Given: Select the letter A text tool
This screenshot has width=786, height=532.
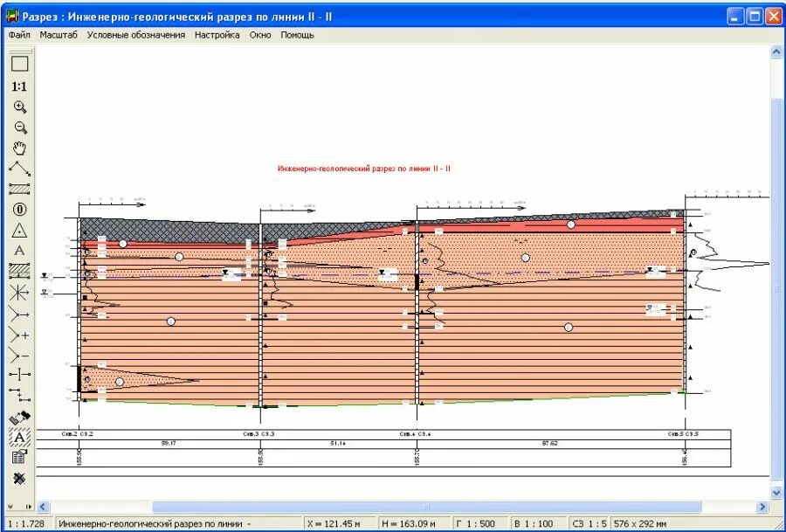Looking at the screenshot, I should pyautogui.click(x=19, y=251).
